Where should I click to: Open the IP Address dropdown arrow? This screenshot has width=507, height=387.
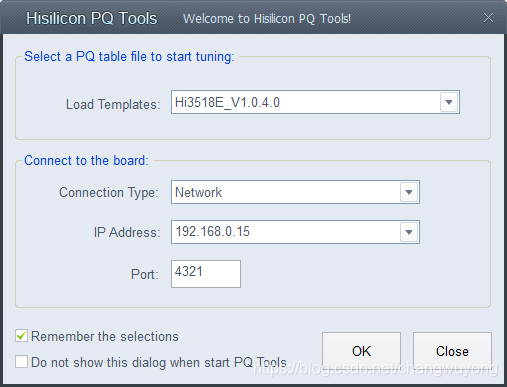pyautogui.click(x=409, y=232)
